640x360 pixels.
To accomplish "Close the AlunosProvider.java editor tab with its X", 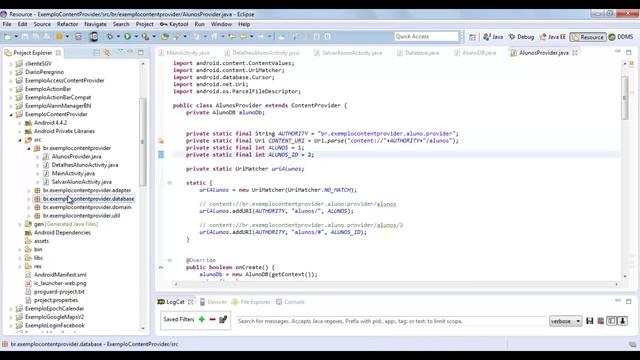I will (x=575, y=53).
